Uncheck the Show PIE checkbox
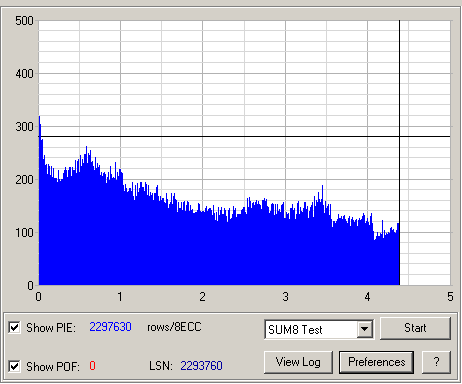Viewport: 462px width, 384px height. [15, 327]
